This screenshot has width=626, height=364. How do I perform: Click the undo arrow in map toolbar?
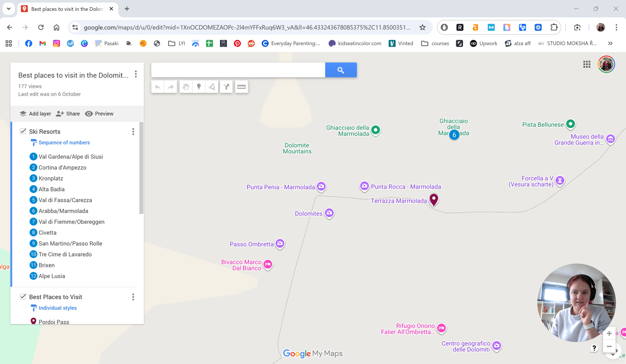coord(158,87)
